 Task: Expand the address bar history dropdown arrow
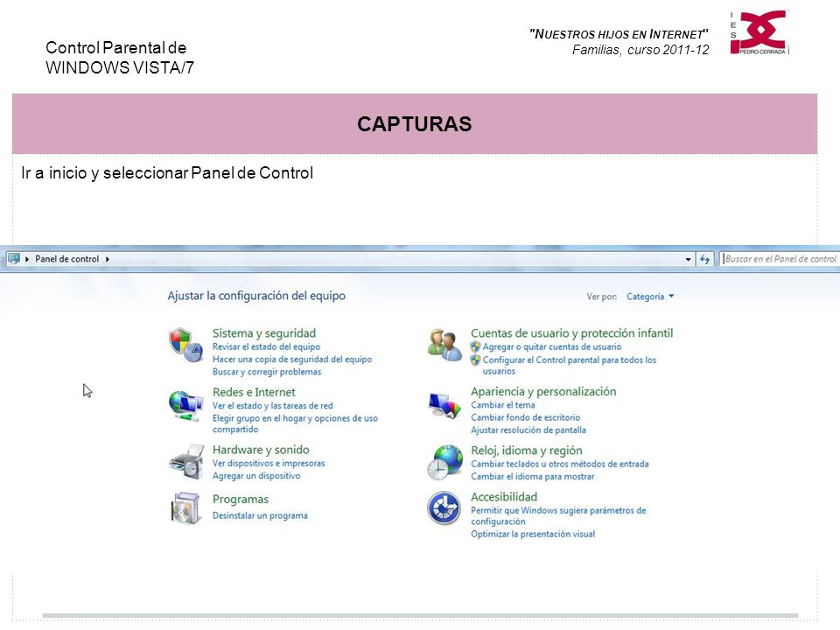click(x=688, y=259)
